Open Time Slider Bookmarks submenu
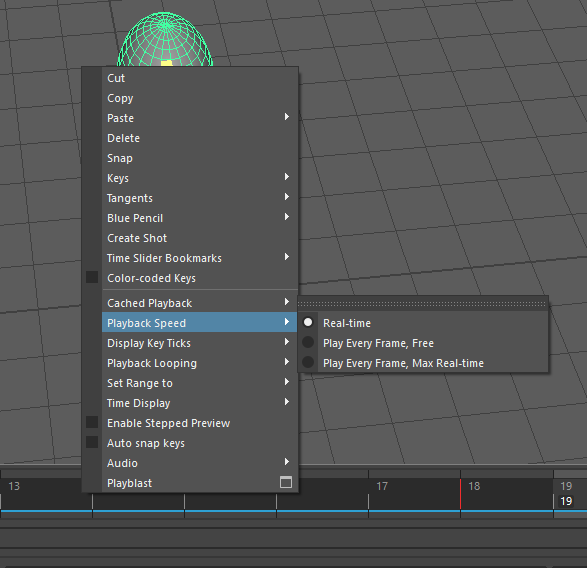587x568 pixels. 200,258
